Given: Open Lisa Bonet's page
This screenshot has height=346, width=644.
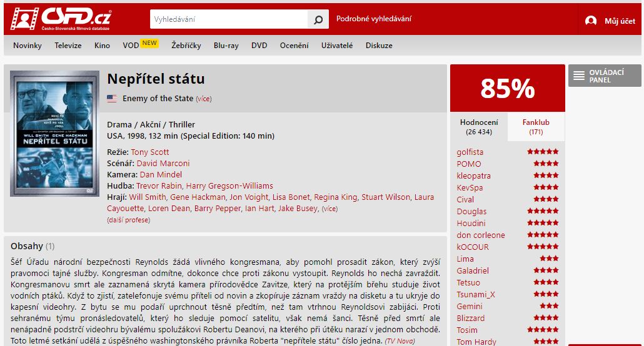Looking at the screenshot, I should click(x=291, y=197).
